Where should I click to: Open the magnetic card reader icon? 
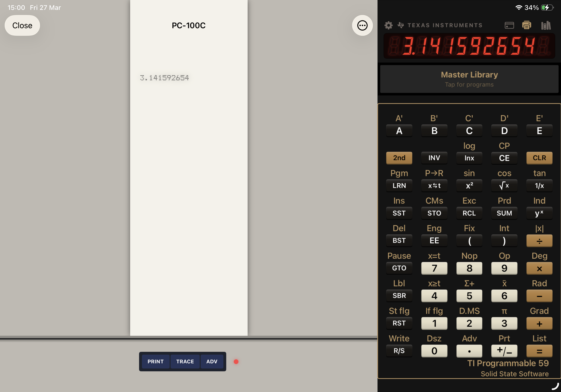509,25
